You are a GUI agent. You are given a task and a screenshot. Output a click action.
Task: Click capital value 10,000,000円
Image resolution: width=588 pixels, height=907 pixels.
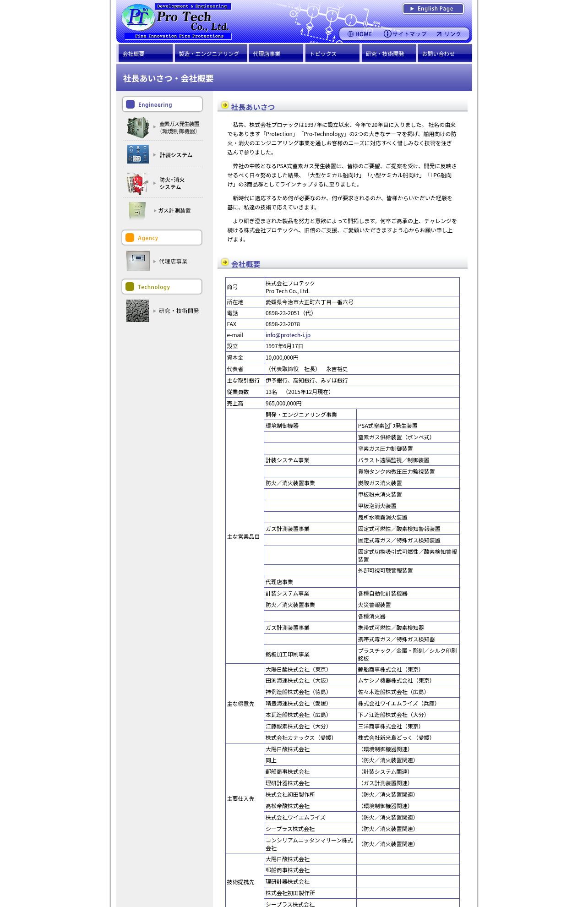(x=282, y=357)
